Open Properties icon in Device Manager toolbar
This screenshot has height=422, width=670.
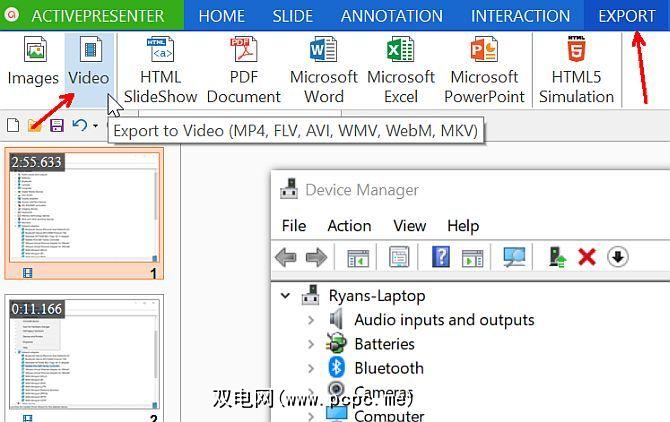[x=399, y=257]
